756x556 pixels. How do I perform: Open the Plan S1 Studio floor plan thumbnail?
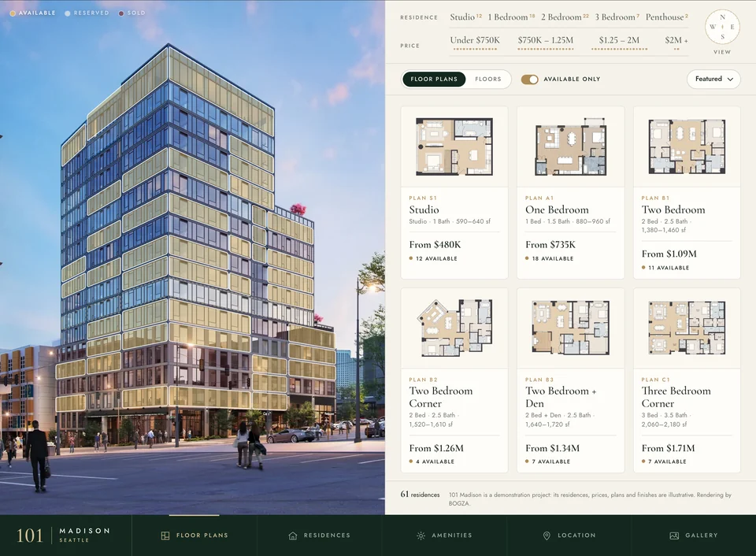coord(454,146)
